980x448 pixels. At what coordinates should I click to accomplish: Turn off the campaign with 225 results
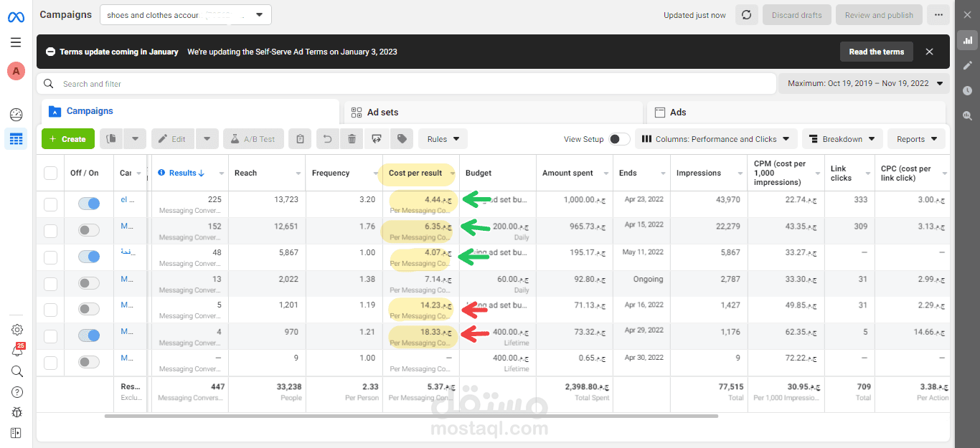89,204
